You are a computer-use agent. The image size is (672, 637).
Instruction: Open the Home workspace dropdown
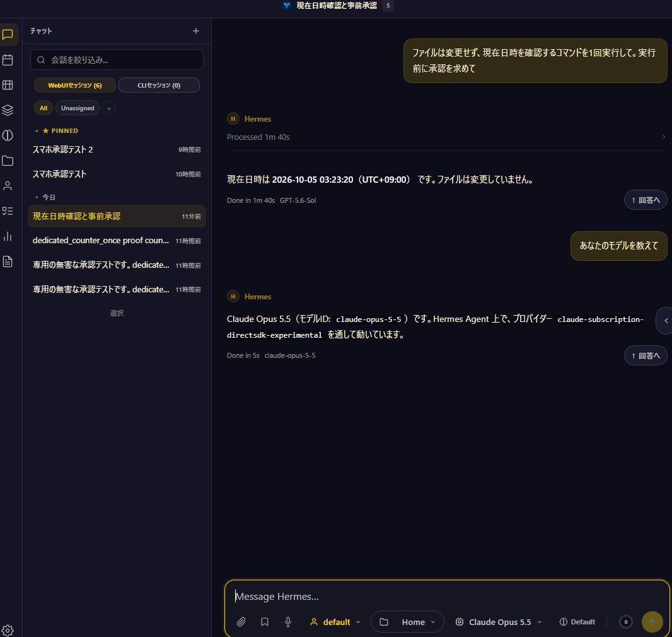tap(407, 622)
